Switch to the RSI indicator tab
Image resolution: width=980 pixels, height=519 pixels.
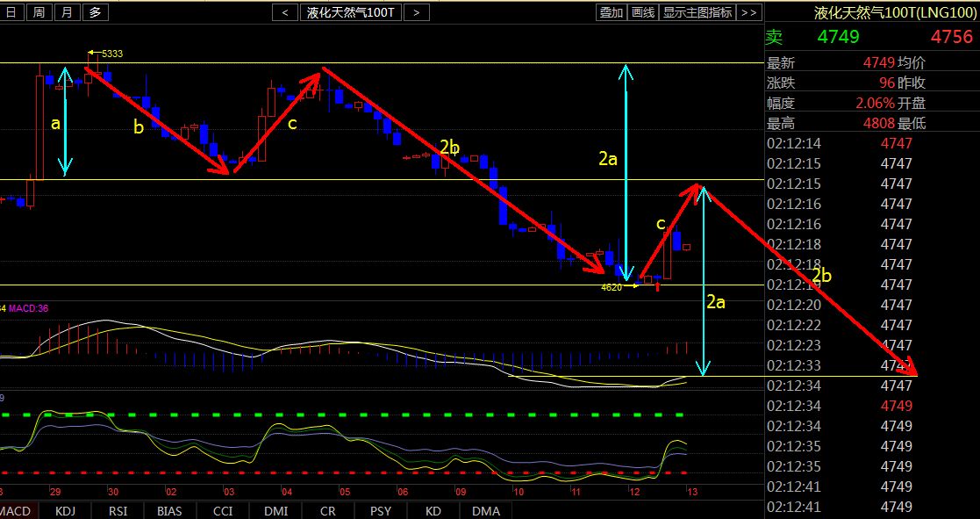[x=118, y=511]
